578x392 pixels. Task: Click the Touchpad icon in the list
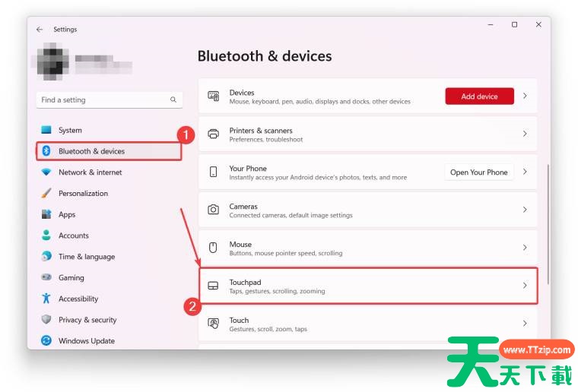coord(213,286)
